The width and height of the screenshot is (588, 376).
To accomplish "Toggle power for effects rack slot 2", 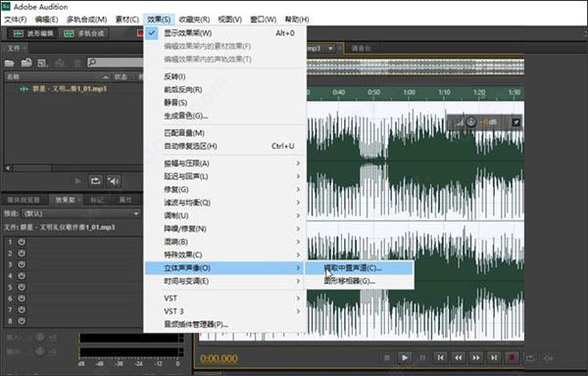I will point(22,254).
